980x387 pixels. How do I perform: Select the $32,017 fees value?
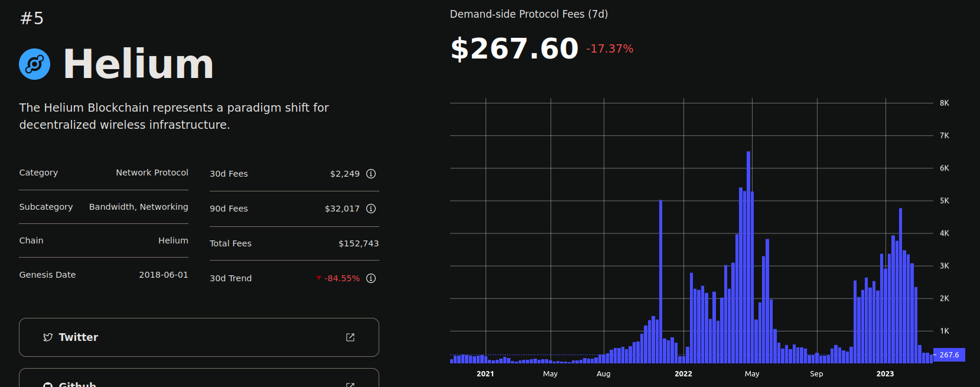pos(342,209)
